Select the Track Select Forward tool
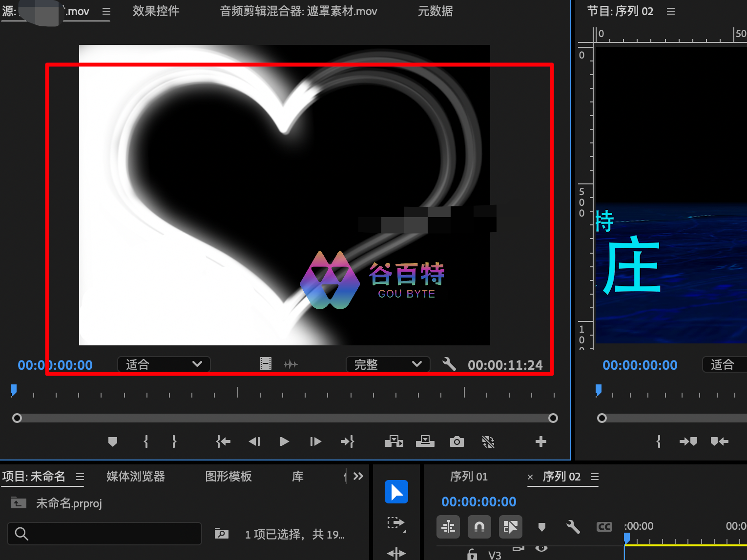Image resolution: width=747 pixels, height=560 pixels. (396, 523)
